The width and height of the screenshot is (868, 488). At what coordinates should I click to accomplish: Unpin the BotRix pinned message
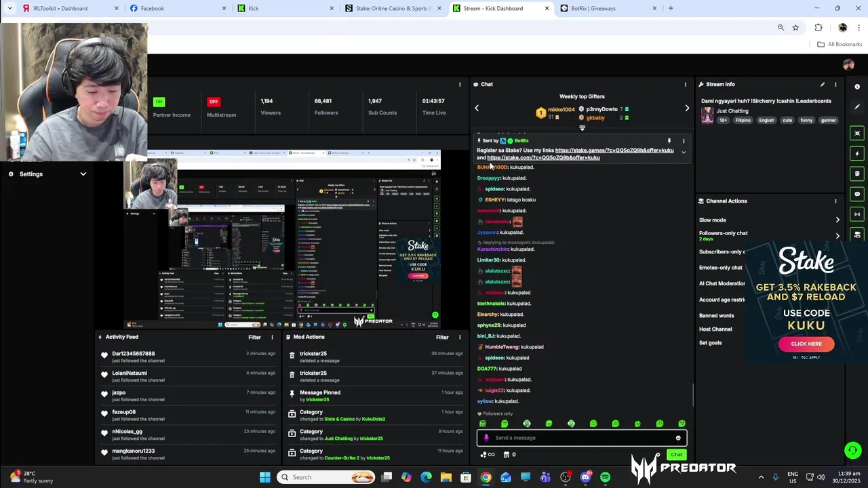(669, 141)
